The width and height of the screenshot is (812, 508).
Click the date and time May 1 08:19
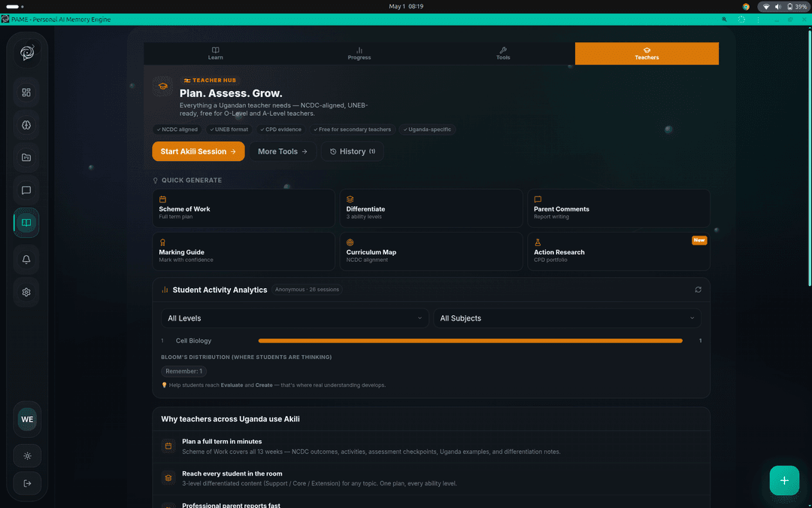pos(406,7)
